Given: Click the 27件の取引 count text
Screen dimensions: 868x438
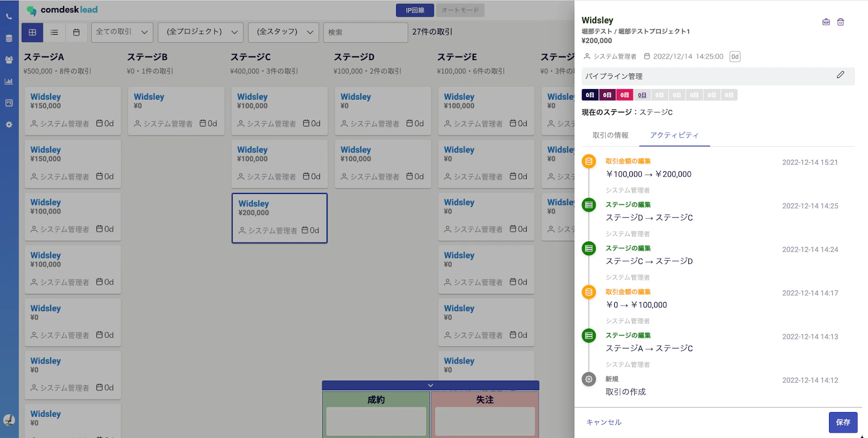Looking at the screenshot, I should 432,32.
